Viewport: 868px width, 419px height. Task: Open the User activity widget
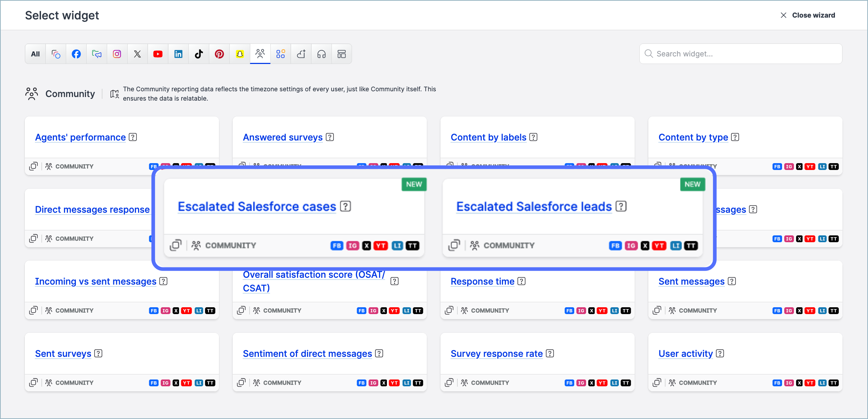(x=685, y=354)
